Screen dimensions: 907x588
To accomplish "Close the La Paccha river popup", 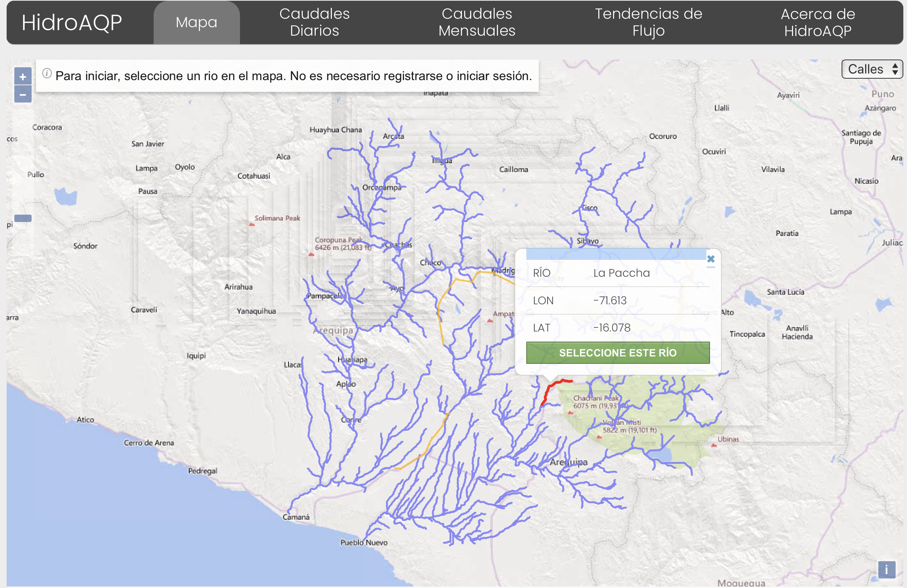I will tap(710, 259).
